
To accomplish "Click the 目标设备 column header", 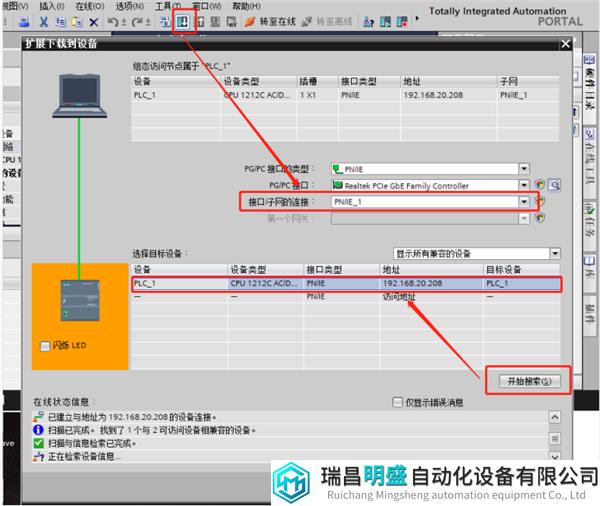I will (504, 270).
